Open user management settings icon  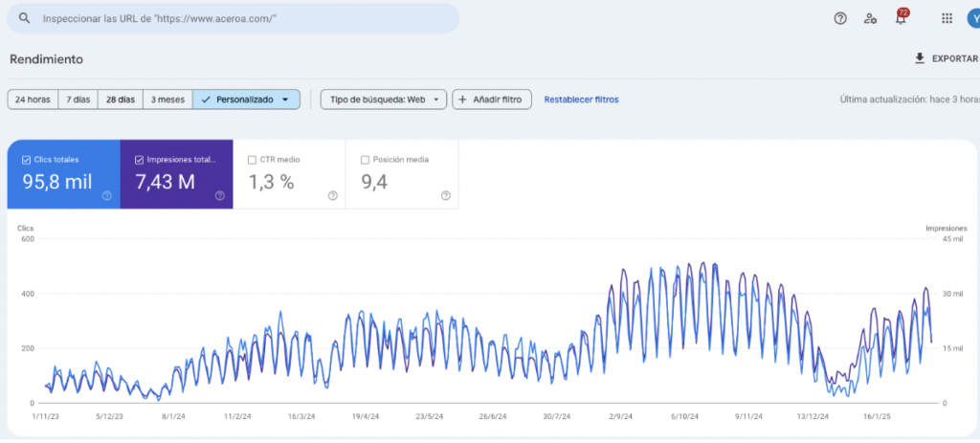tap(870, 18)
